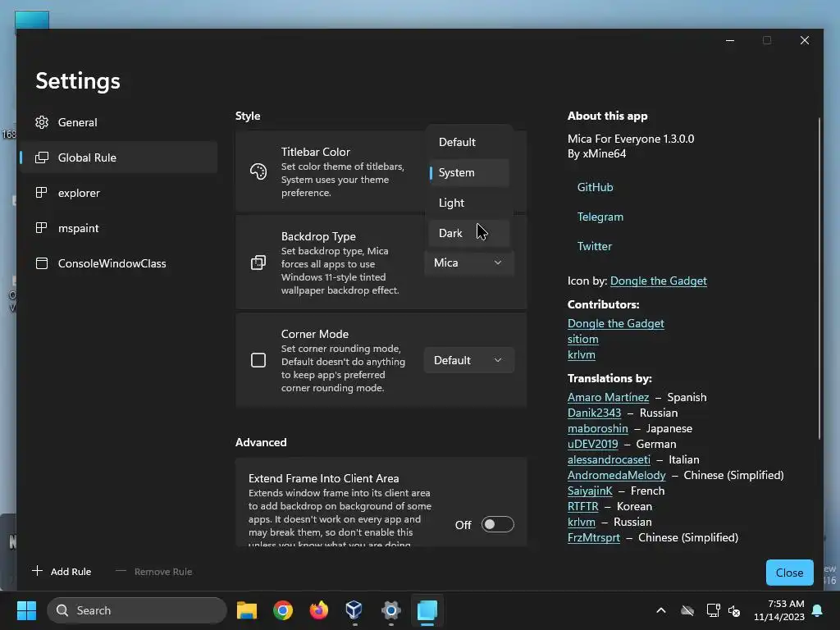Open contributor krlvm link

pyautogui.click(x=582, y=354)
